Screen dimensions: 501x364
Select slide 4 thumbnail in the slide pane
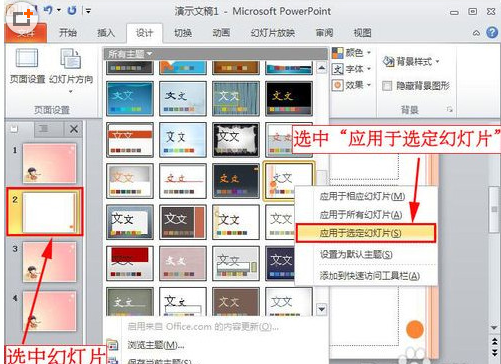pos(49,311)
